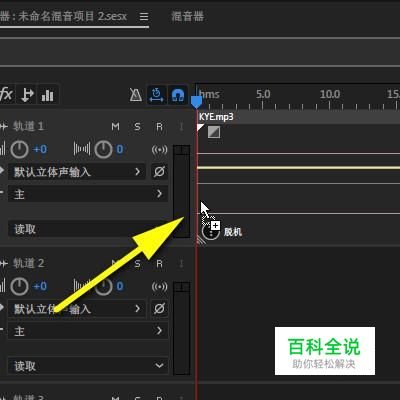Click 轨道 2 volume value +0
Screen dimensions: 400x400
click(40, 286)
